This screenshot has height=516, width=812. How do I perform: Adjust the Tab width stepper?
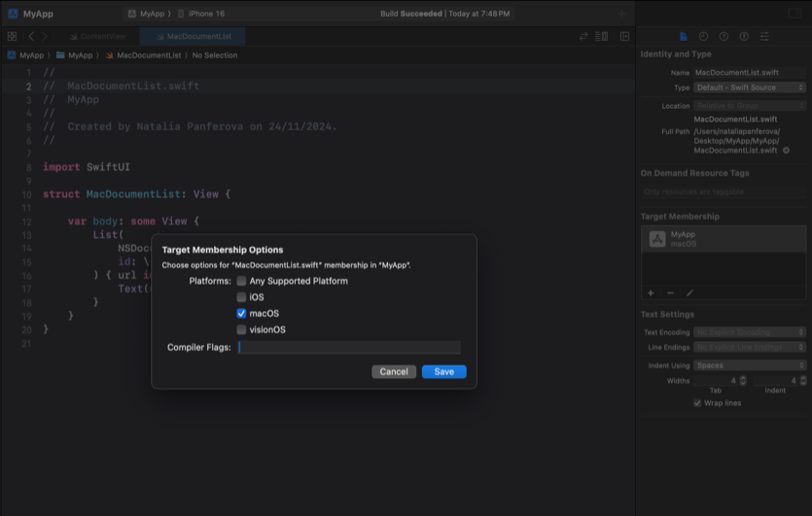click(x=743, y=380)
